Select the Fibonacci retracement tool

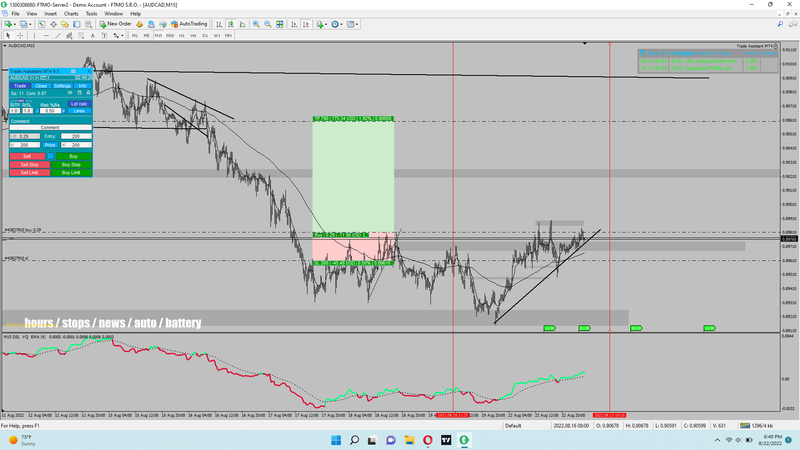click(x=81, y=35)
